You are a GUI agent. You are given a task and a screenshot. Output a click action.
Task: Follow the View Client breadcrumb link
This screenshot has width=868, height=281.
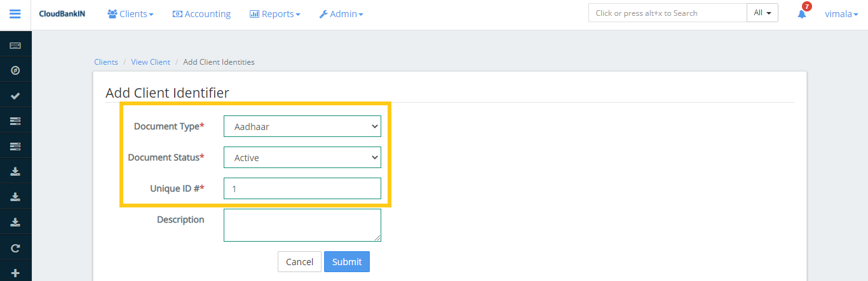tap(151, 62)
